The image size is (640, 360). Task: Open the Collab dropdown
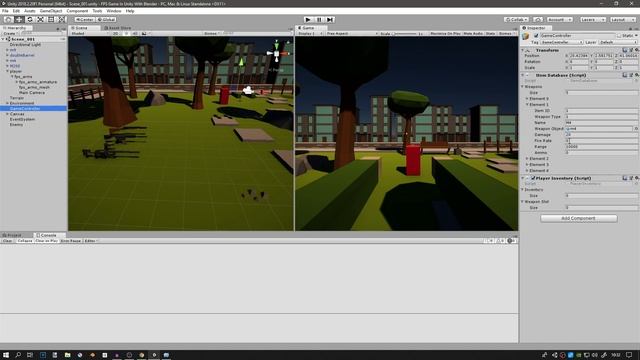[x=516, y=19]
